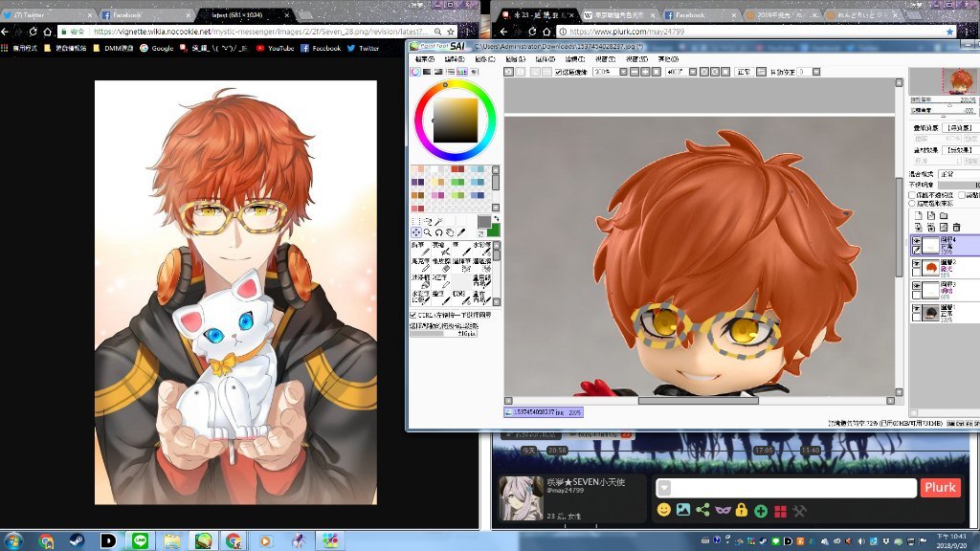Toggle the selection edge checkbox in SAI toolbar
The image size is (980, 551).
558,72
